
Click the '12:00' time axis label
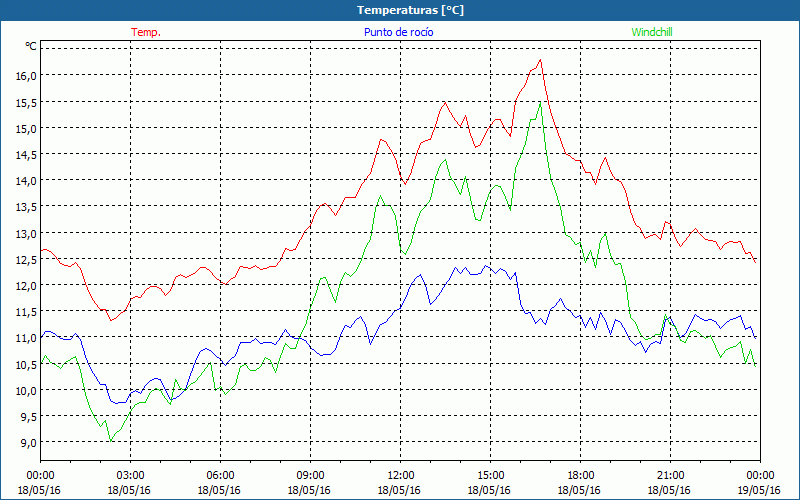click(x=401, y=475)
